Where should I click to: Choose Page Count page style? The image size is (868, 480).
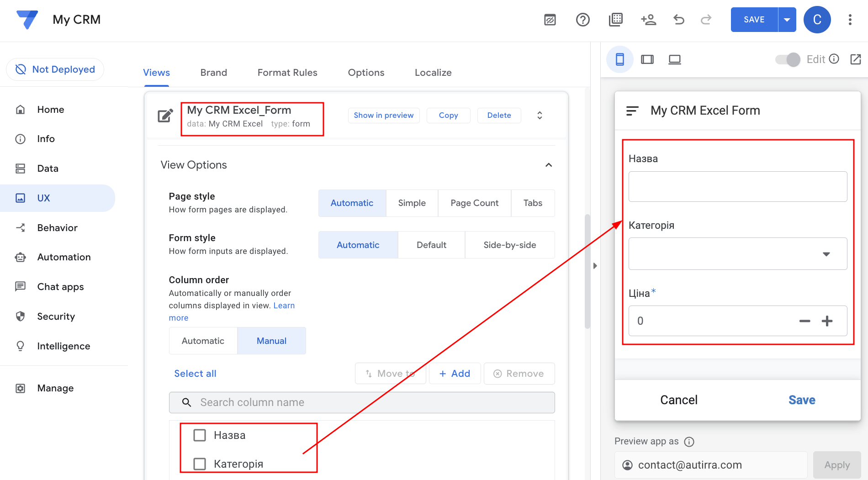point(474,203)
